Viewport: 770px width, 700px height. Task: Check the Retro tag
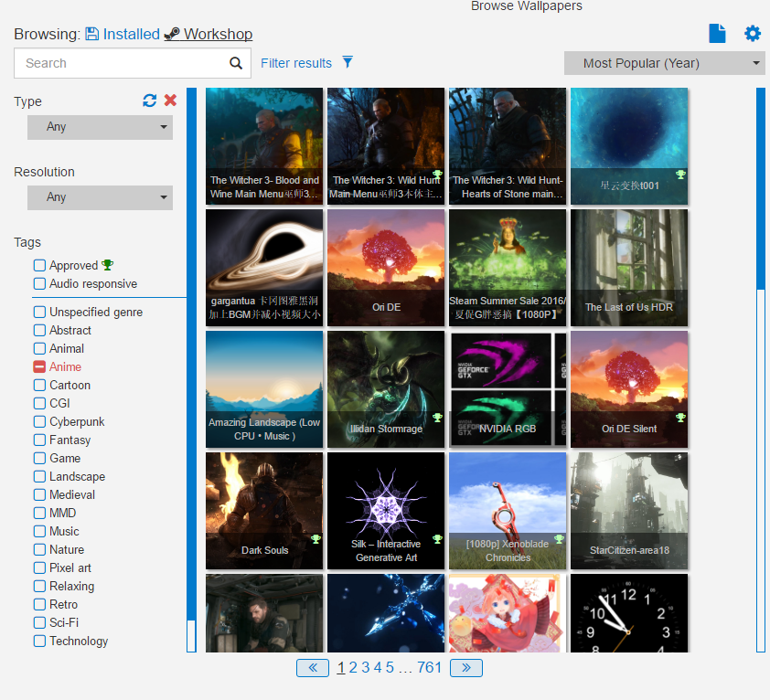(x=39, y=604)
